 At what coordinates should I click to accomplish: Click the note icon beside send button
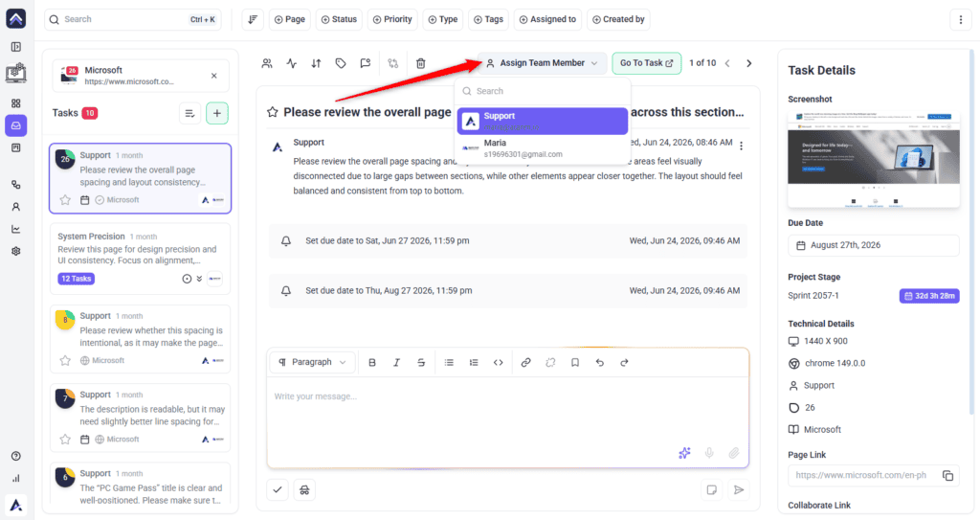tap(711, 490)
